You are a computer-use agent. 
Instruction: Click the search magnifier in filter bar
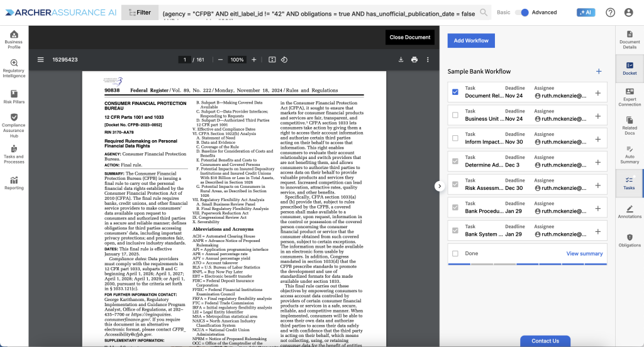[484, 13]
